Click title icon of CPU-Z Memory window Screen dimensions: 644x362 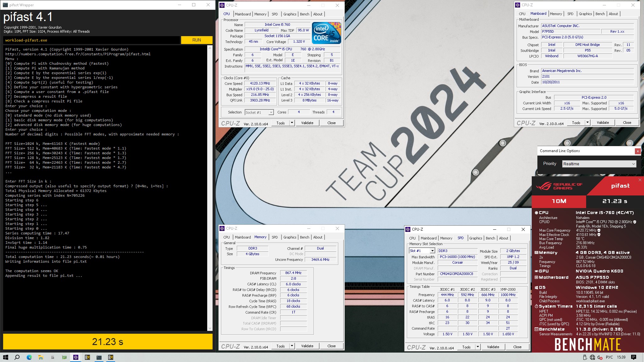pos(222,228)
